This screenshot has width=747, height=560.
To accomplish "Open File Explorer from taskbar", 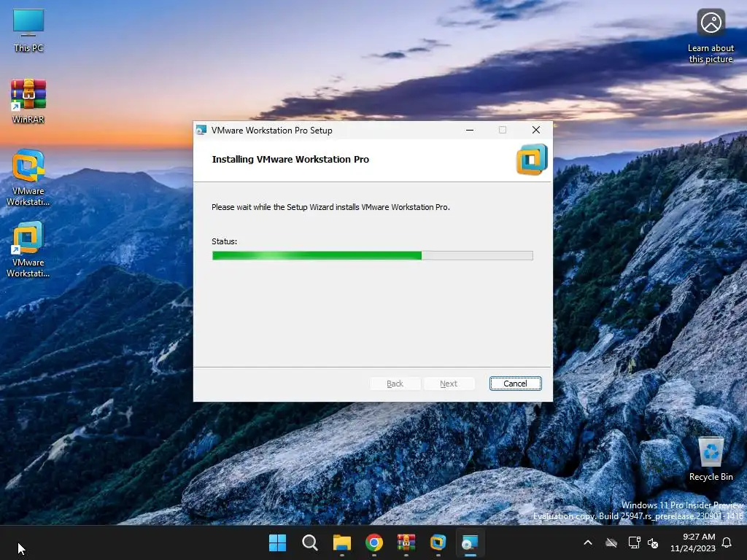I will pyautogui.click(x=341, y=542).
